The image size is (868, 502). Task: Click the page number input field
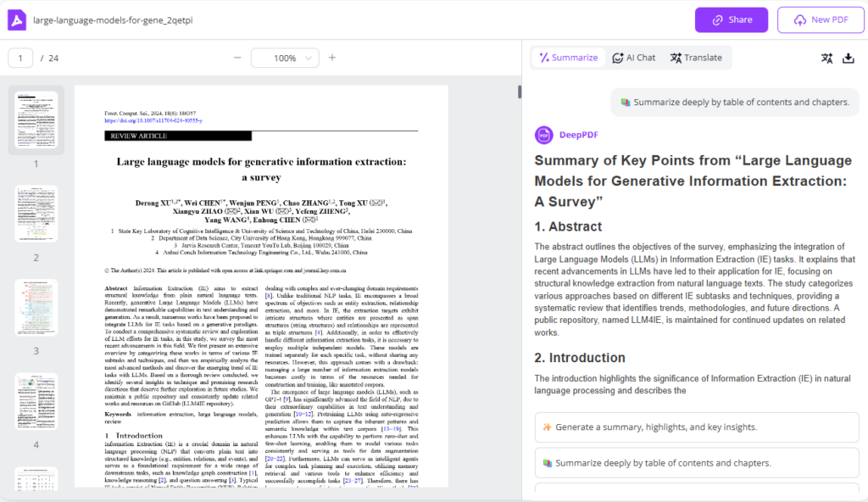click(x=22, y=58)
